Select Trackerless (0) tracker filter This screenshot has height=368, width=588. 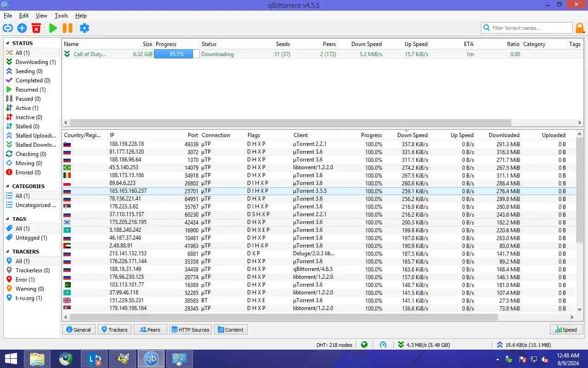(x=32, y=270)
